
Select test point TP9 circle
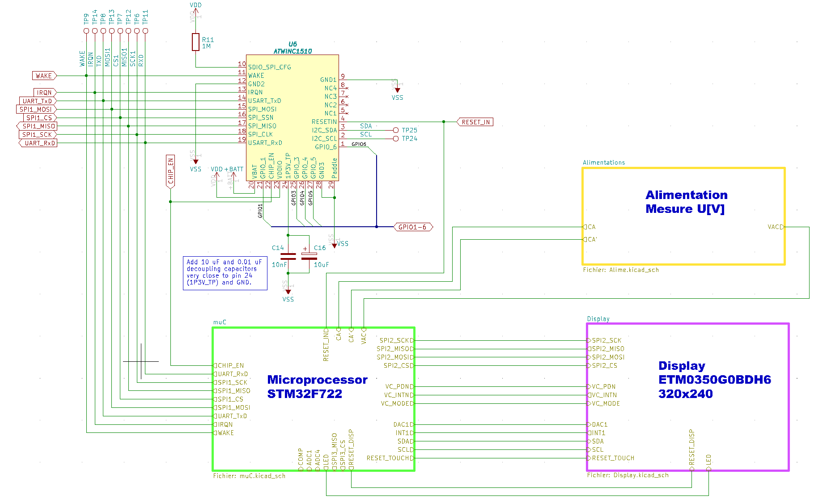pos(86,31)
